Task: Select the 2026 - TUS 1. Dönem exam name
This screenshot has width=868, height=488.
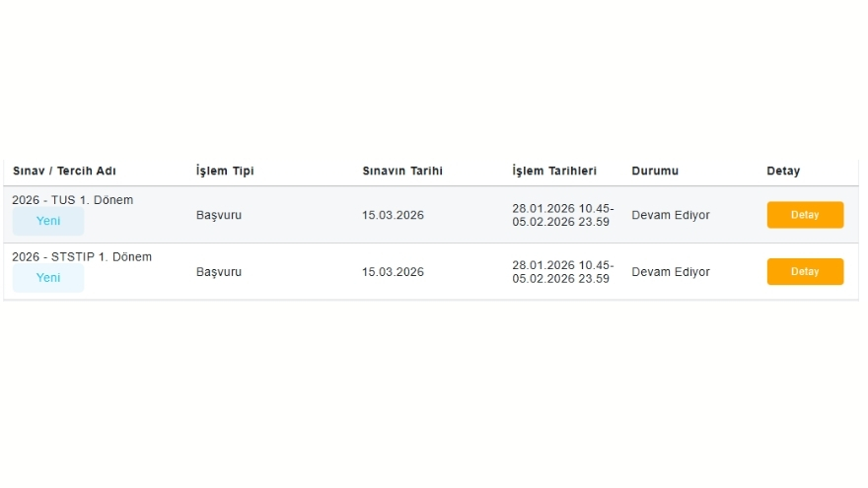Action: tap(73, 200)
